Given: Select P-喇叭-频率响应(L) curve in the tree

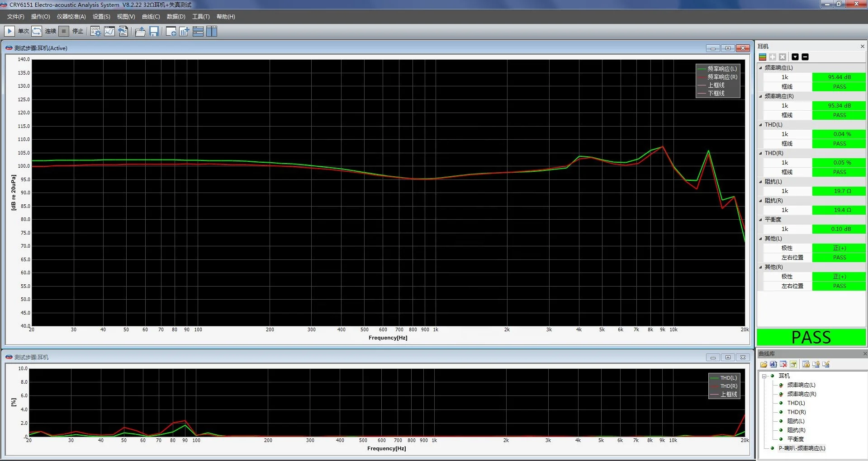Looking at the screenshot, I should pyautogui.click(x=802, y=448).
